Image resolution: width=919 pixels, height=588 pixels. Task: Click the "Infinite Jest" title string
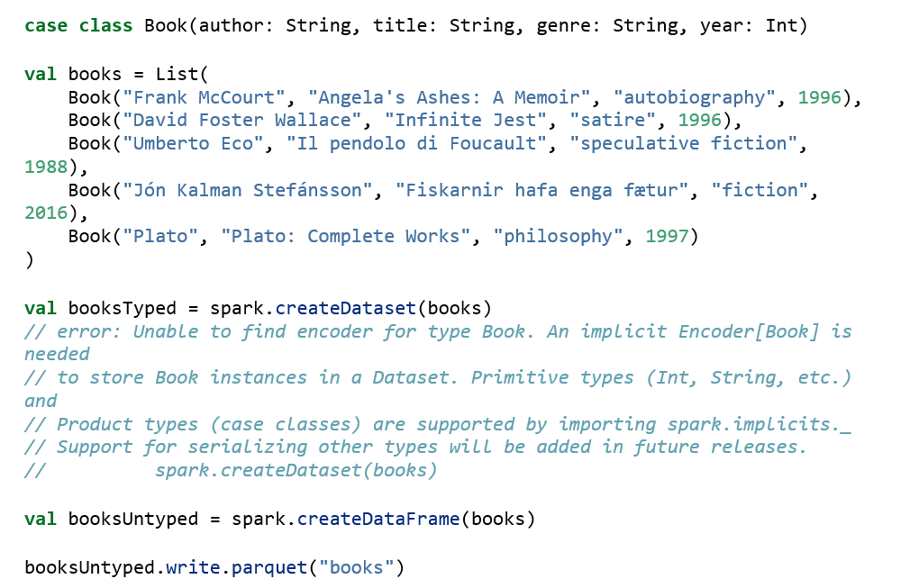pyautogui.click(x=471, y=120)
